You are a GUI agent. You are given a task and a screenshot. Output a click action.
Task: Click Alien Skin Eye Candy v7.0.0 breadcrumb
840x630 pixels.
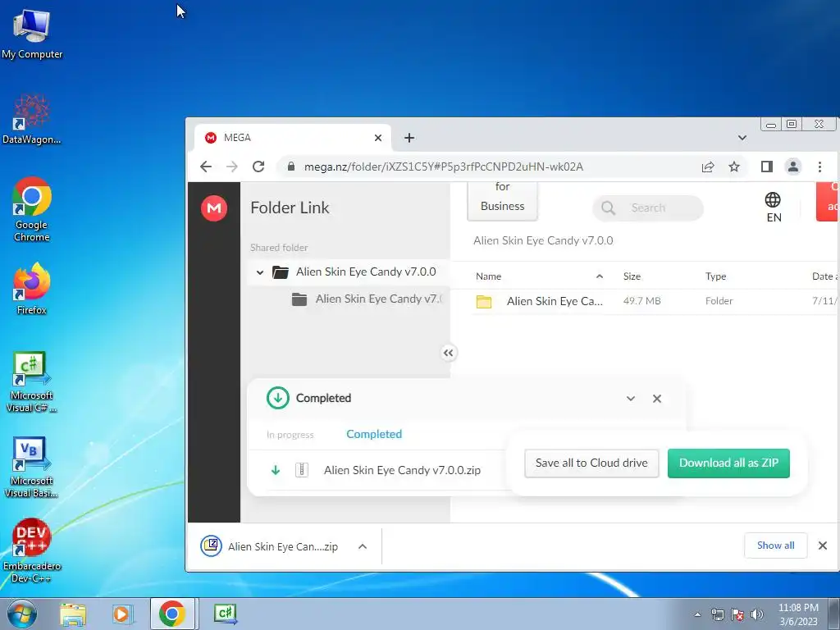[x=543, y=240]
